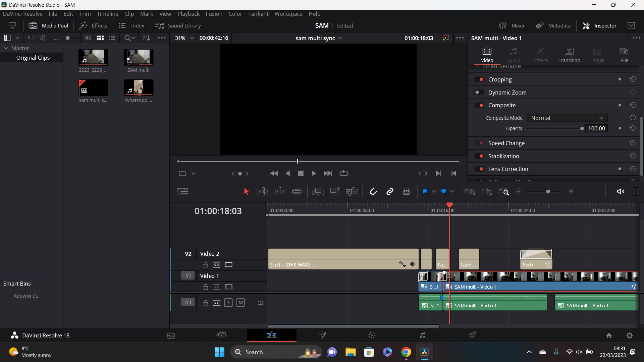Viewport: 644px width, 362px height.
Task: Toggle the Lens Correction enable switch
Action: 479,169
